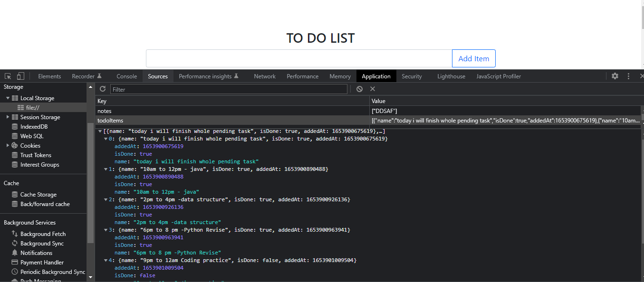
Task: Switch to the Performance tab
Action: [303, 76]
